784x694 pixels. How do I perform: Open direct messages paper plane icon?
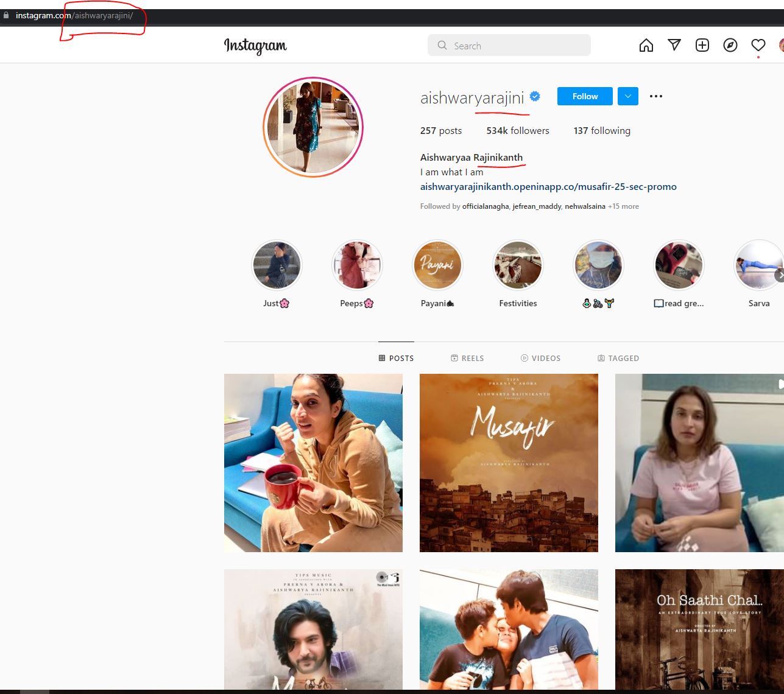pos(674,45)
